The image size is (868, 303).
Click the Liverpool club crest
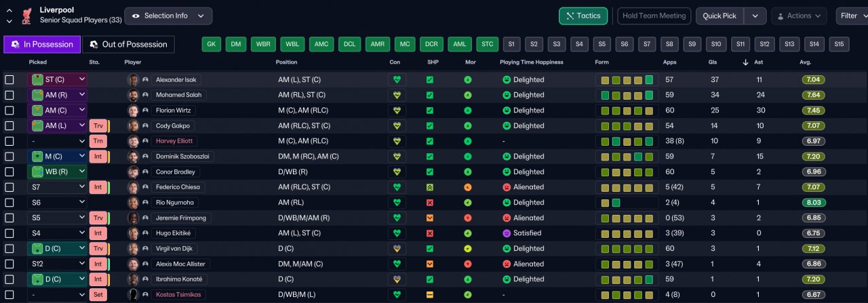[27, 15]
